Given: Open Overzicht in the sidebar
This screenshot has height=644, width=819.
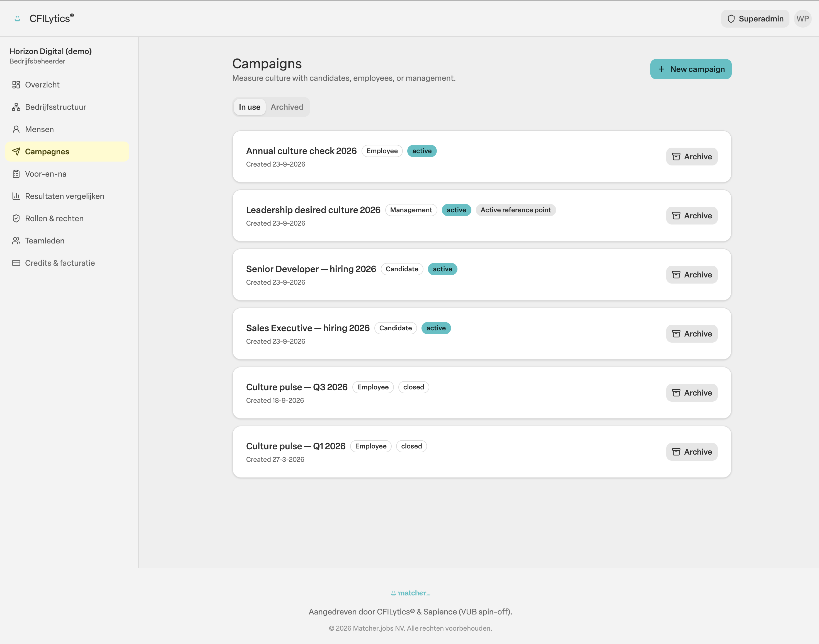Looking at the screenshot, I should point(67,85).
